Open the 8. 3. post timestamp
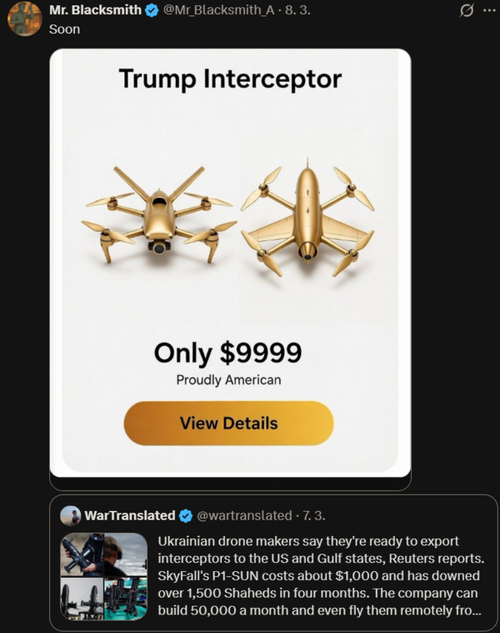 pyautogui.click(x=298, y=10)
